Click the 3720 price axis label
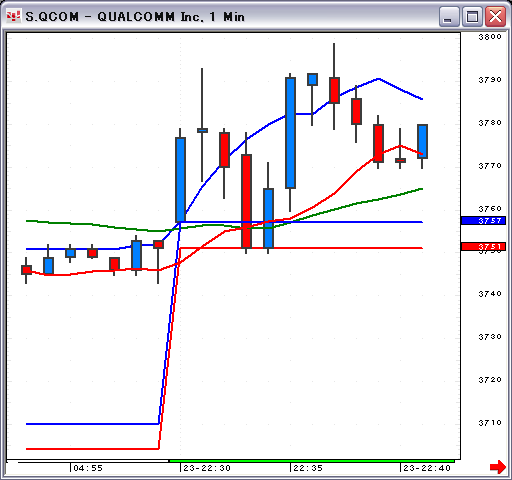Screen dimensions: 512x480 490,380
